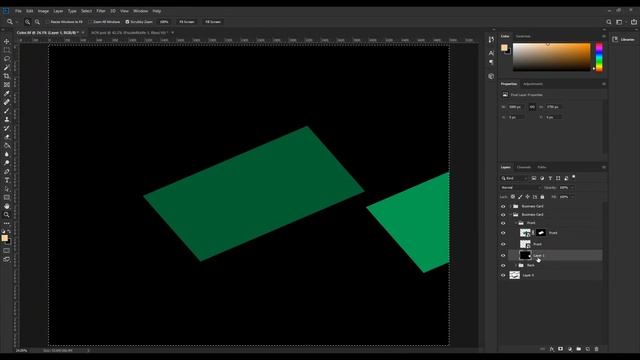
Task: Toggle Resize Windows to Fit checkbox
Action: [x=47, y=22]
